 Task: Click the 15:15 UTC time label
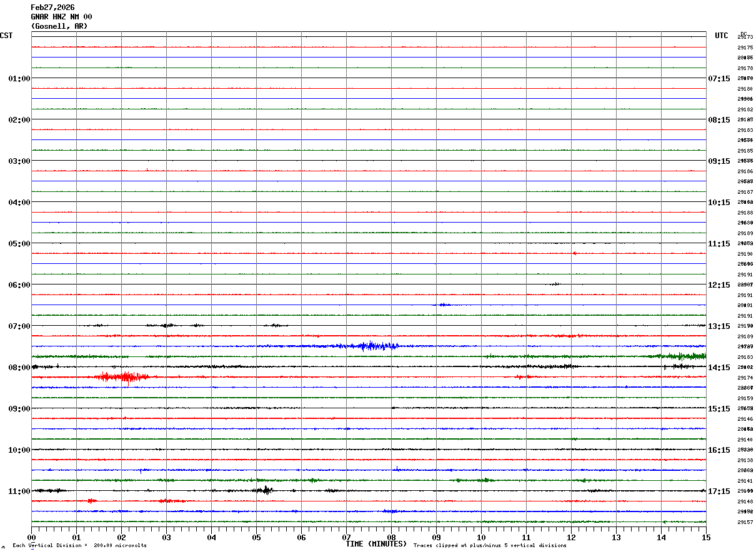pyautogui.click(x=719, y=408)
